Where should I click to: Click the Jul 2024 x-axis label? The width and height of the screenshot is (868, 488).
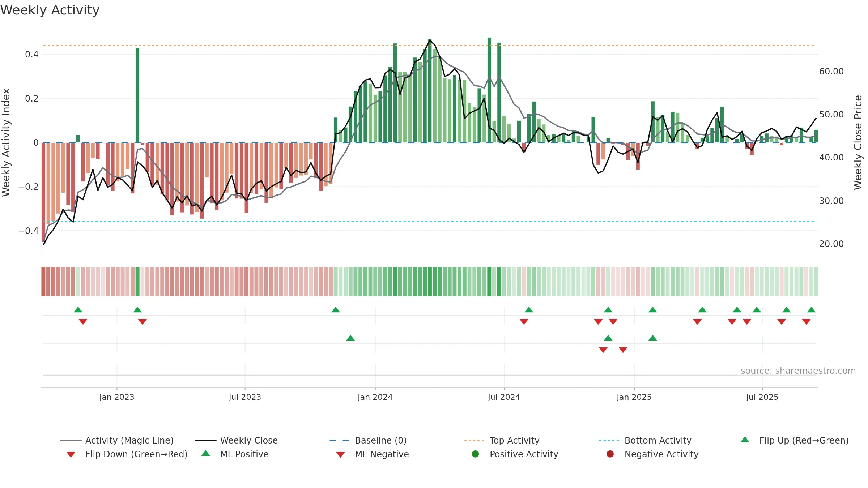click(x=504, y=397)
